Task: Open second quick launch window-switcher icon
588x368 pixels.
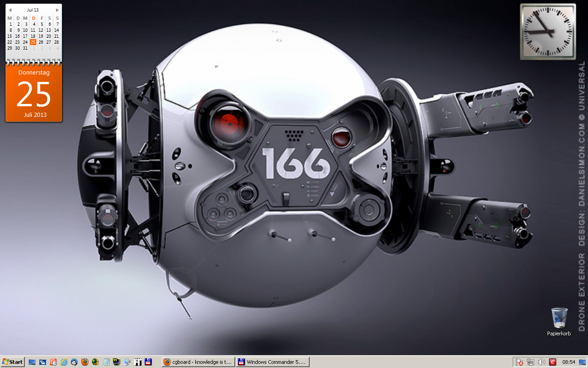Action: [43, 362]
